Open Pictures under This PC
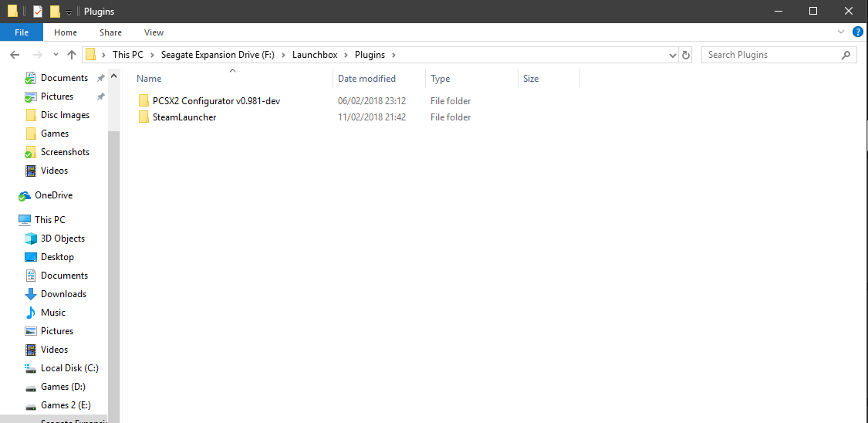This screenshot has height=423, width=868. [x=57, y=331]
